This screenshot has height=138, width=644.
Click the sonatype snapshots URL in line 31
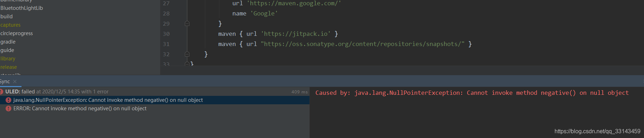(363, 44)
